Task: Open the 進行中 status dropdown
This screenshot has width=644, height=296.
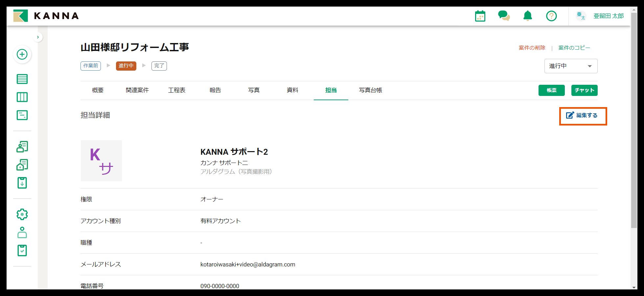Action: (571, 66)
